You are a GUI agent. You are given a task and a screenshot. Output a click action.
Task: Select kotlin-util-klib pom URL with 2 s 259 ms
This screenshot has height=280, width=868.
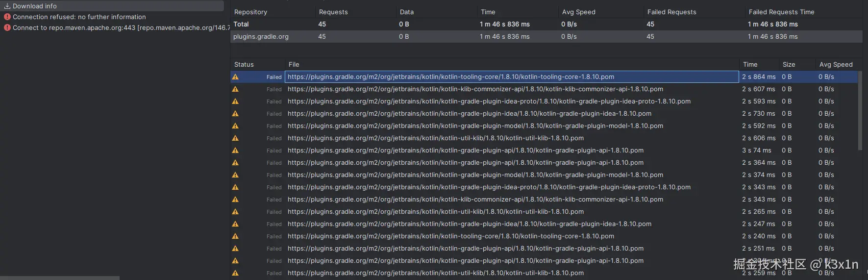(x=436, y=273)
